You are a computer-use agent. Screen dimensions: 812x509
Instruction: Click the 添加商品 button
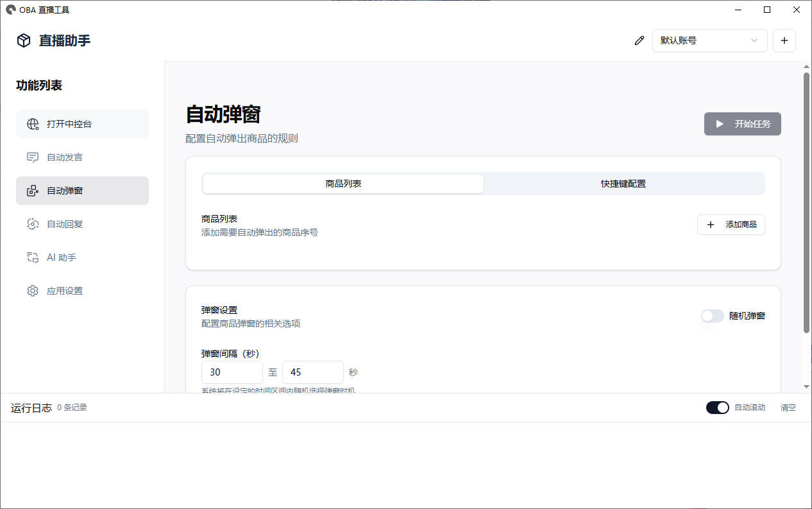click(731, 225)
